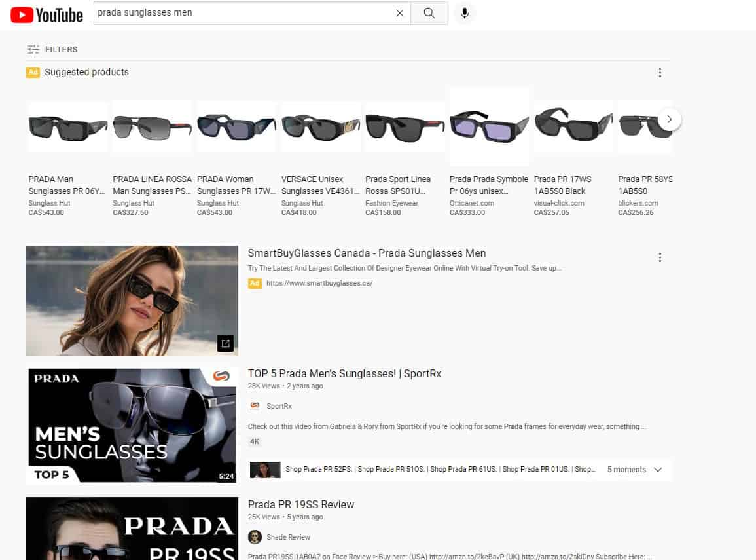Open the moments preview thumbnail
The height and width of the screenshot is (560, 756).
tap(265, 470)
